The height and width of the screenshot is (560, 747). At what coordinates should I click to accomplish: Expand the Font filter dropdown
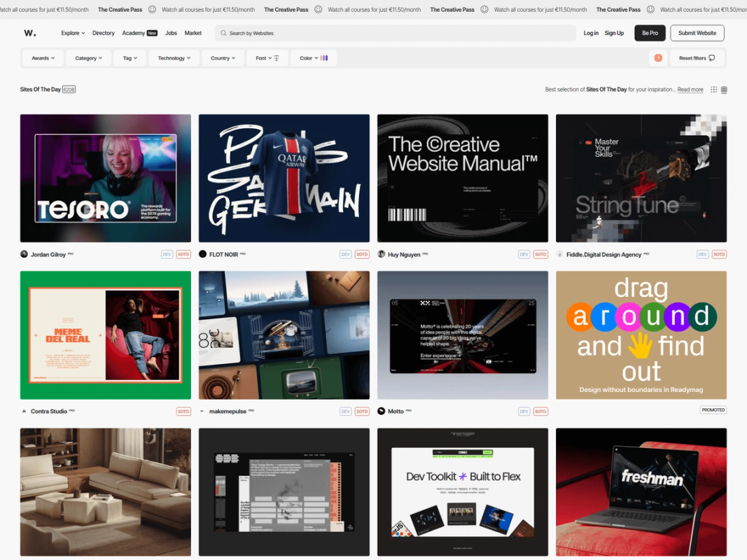[267, 58]
